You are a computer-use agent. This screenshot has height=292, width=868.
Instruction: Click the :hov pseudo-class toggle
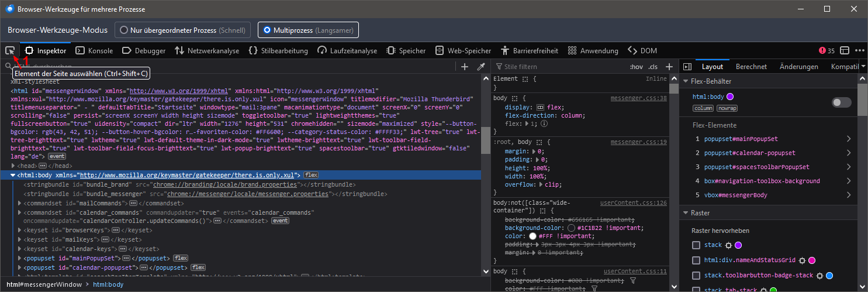pos(636,67)
